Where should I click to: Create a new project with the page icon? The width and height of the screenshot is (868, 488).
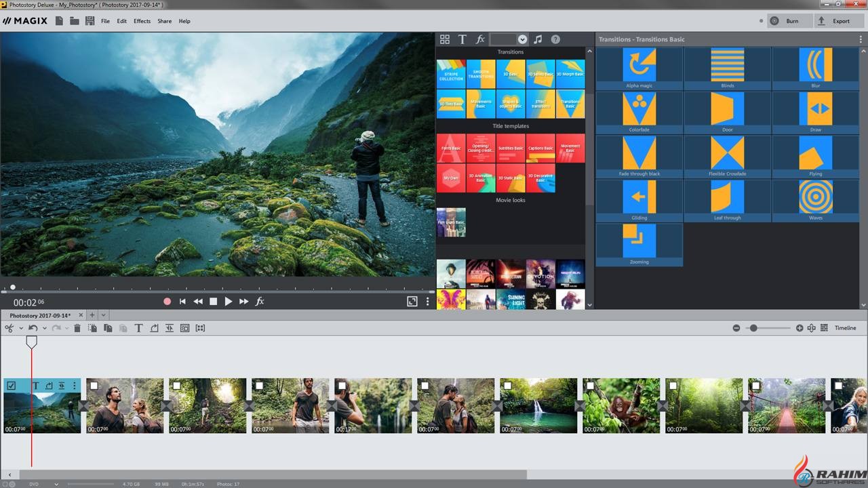(60, 21)
